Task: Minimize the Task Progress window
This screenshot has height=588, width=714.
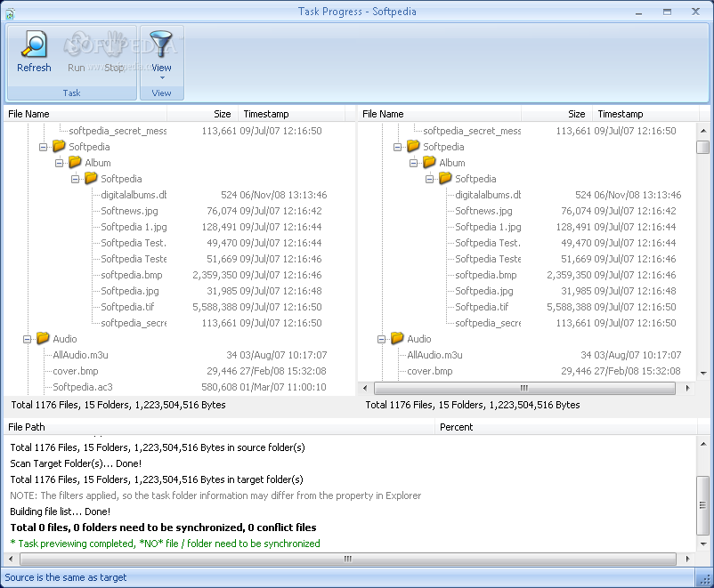Action: (x=639, y=12)
